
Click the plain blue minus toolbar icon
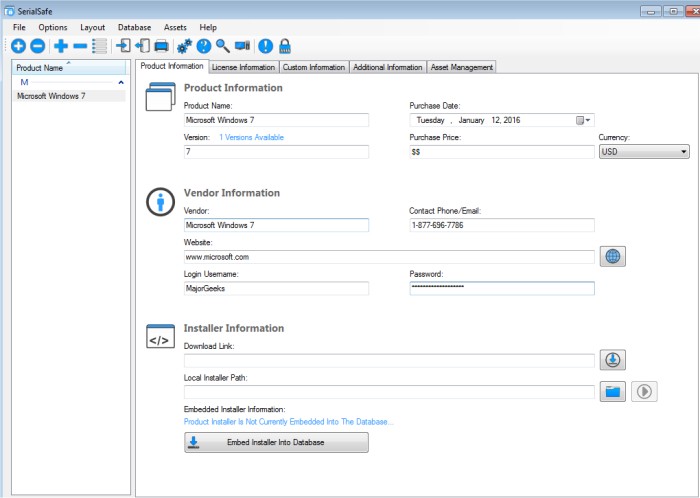[80, 46]
